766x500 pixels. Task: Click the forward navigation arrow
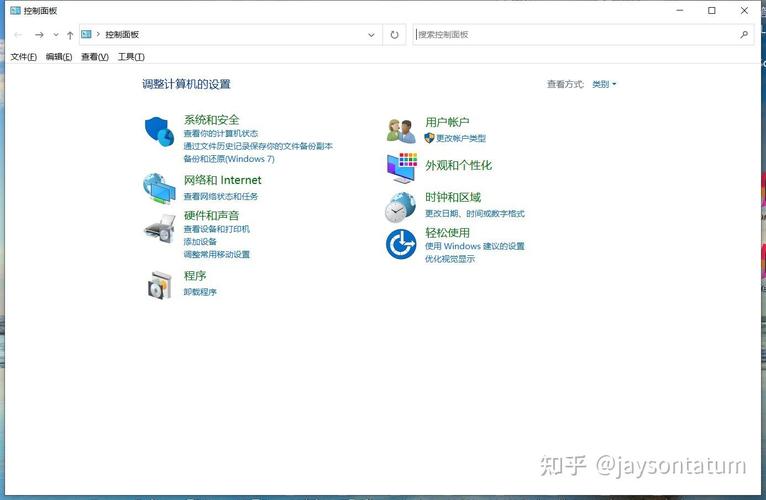(x=39, y=35)
